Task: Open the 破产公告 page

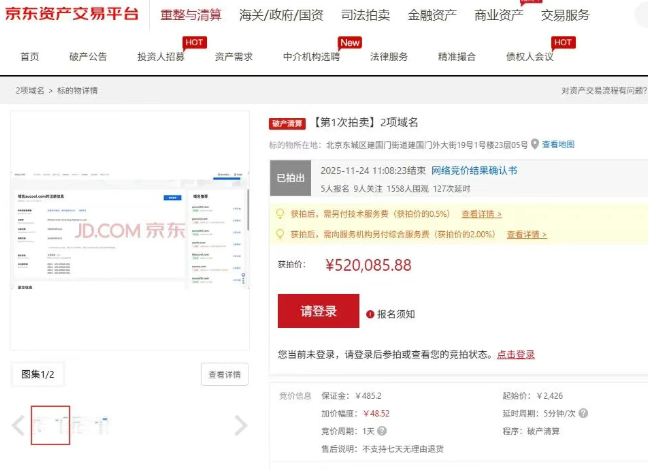Action: tap(88, 57)
